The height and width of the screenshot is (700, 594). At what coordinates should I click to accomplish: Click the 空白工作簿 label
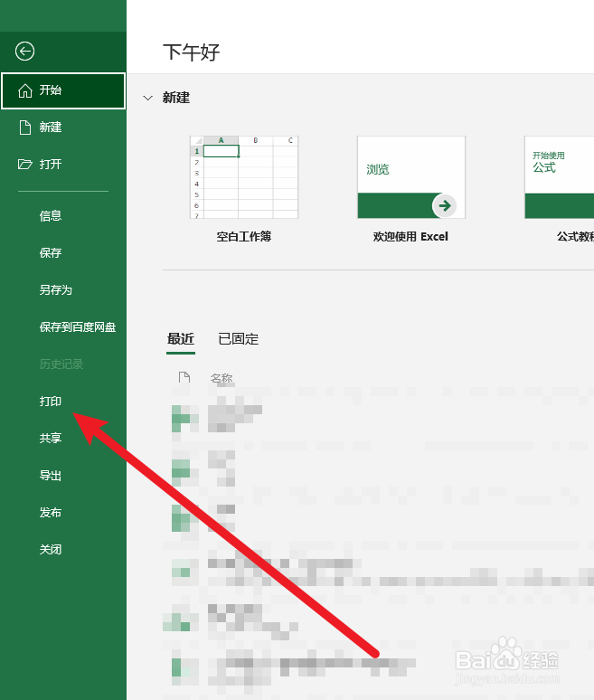click(244, 237)
